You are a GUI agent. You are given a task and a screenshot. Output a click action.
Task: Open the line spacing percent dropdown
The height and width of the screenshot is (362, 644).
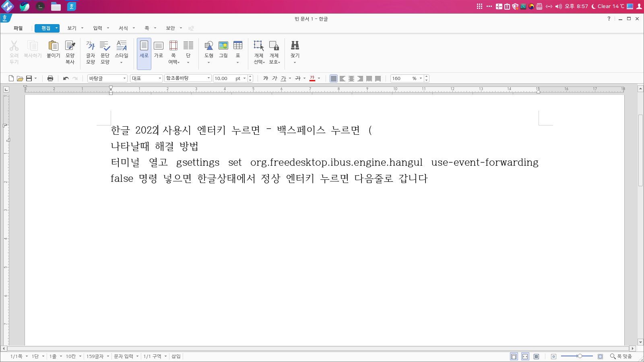(421, 78)
